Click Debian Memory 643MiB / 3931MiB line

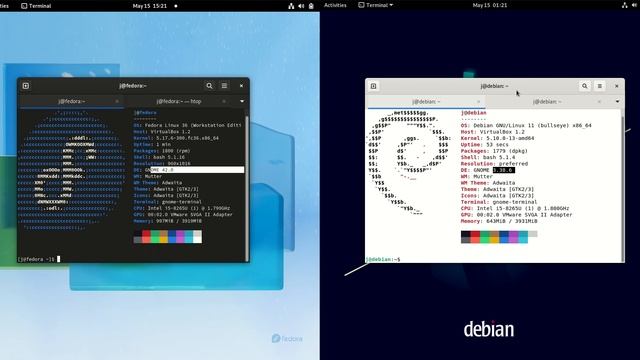[x=499, y=221]
